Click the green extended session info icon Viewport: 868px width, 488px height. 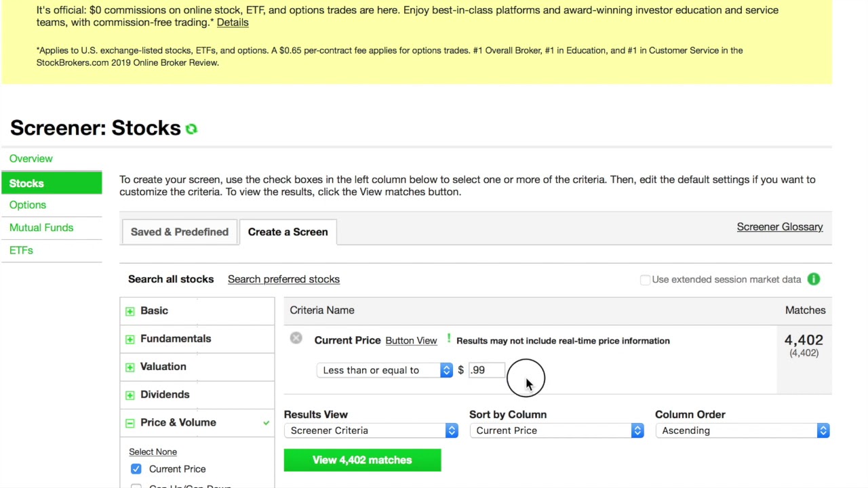[813, 279]
